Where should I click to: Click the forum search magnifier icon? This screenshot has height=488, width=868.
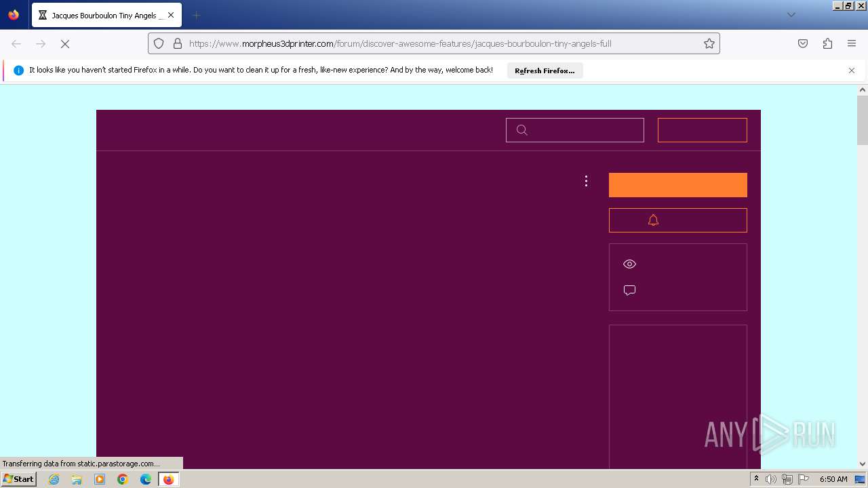(x=521, y=130)
